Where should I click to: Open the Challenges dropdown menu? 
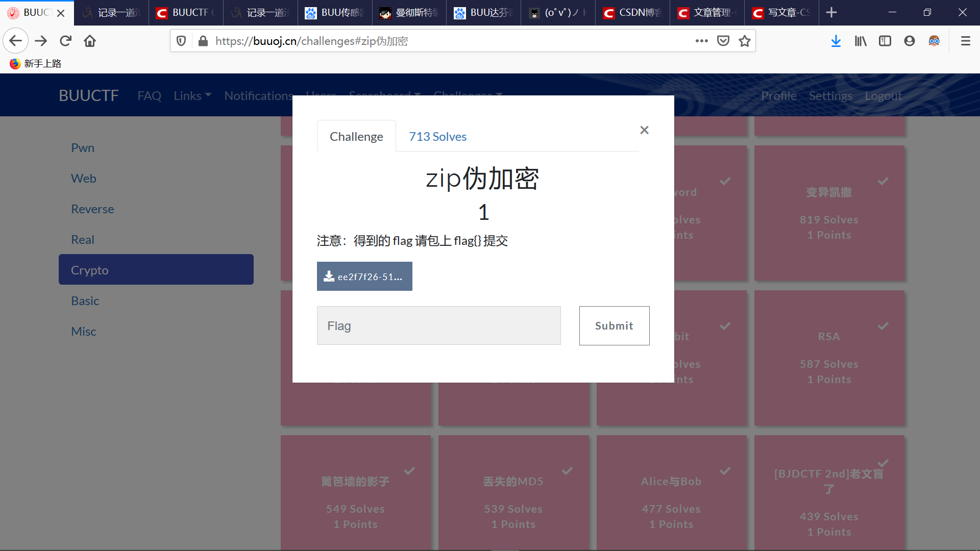467,95
